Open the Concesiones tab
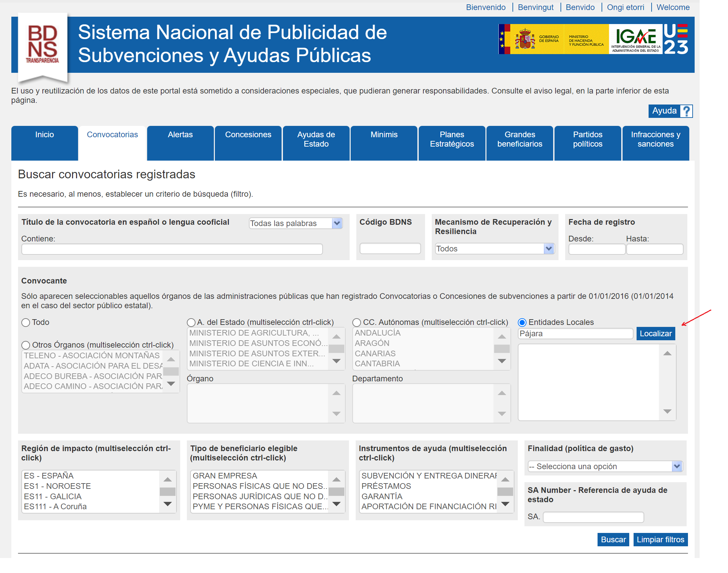728x573 pixels. tap(248, 143)
